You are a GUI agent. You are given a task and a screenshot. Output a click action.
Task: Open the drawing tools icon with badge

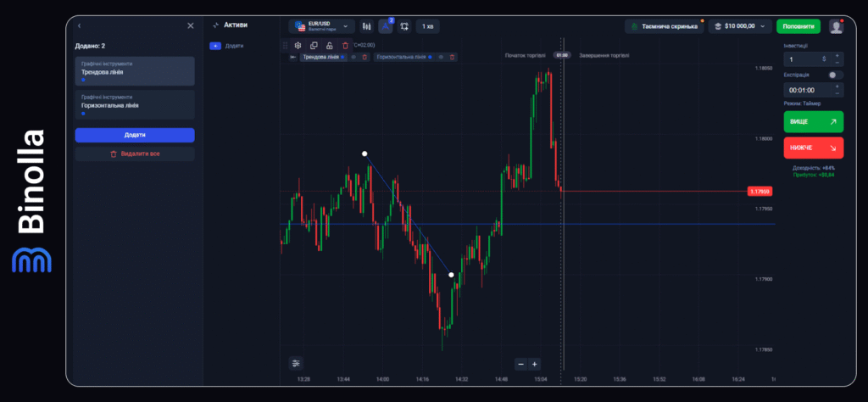[x=385, y=26]
